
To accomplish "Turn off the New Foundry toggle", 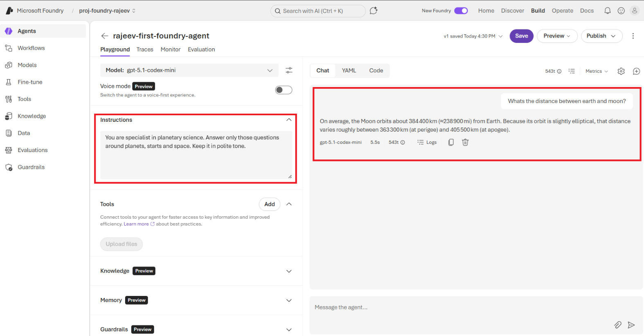I will [x=461, y=11].
